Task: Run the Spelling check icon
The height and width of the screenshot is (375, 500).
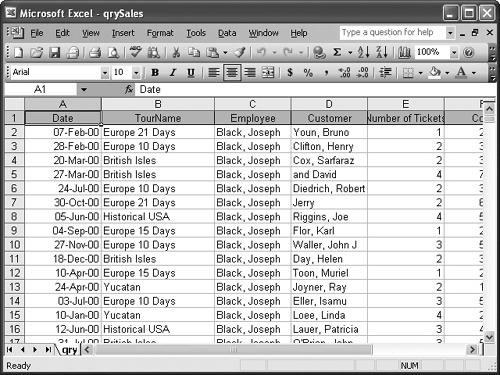Action: coord(135,52)
